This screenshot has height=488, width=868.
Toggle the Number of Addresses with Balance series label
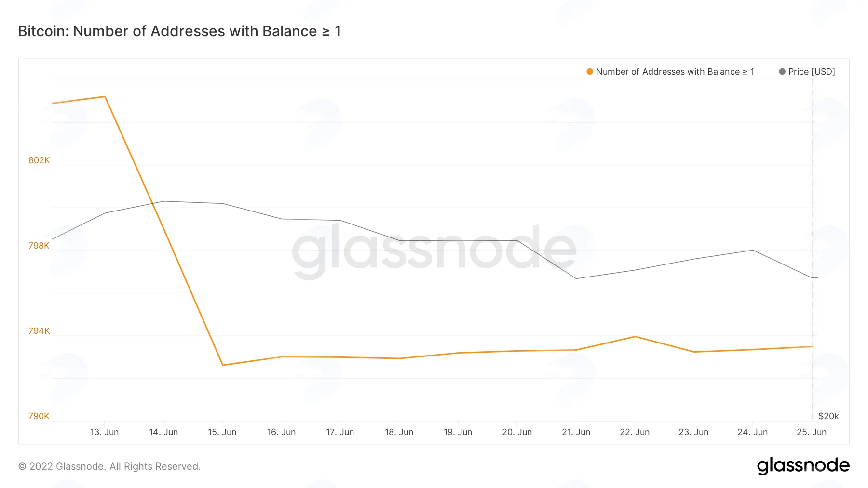(x=675, y=72)
